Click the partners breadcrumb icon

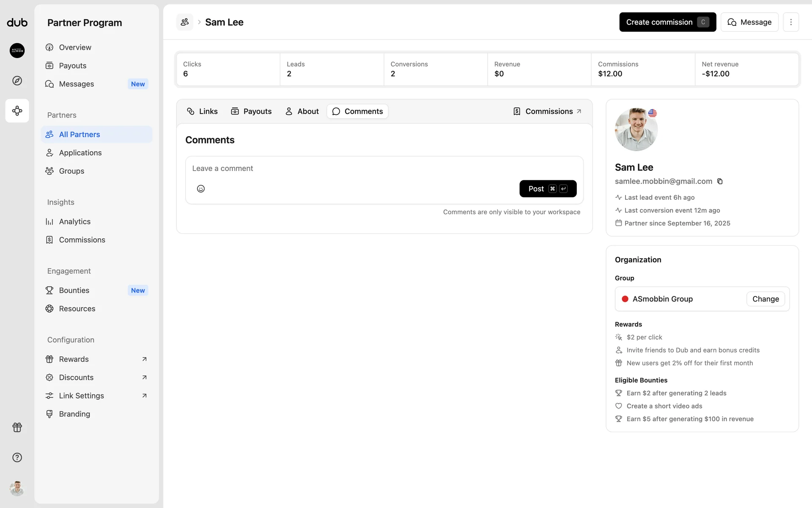(x=185, y=22)
